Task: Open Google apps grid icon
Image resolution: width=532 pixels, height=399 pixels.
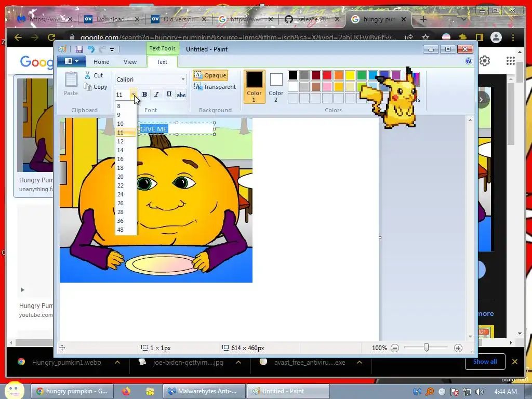Action: point(511,61)
